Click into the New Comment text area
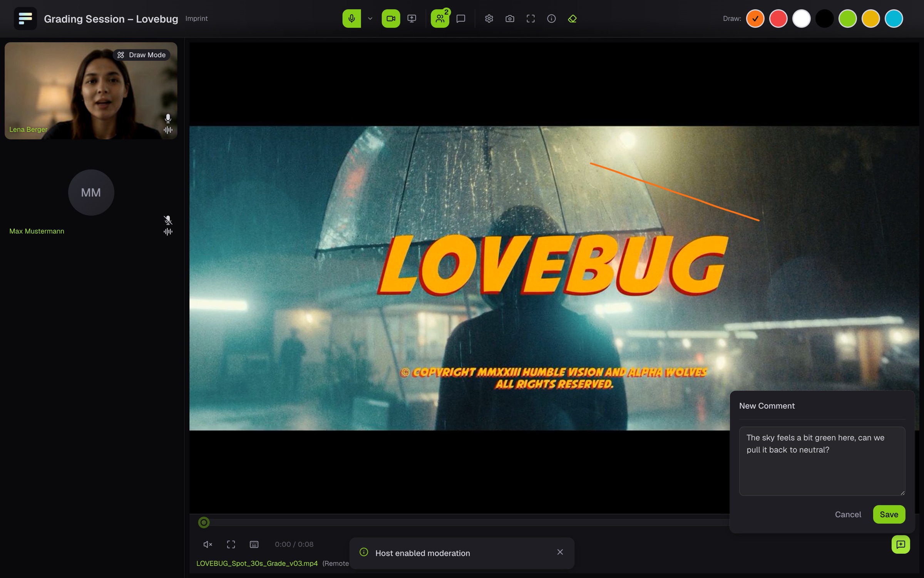This screenshot has height=578, width=924. tap(822, 461)
